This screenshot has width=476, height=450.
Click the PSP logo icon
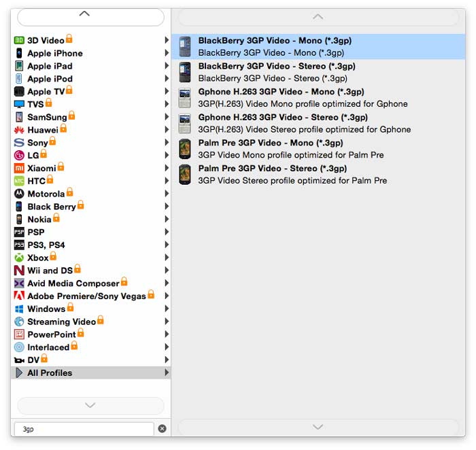click(x=19, y=232)
